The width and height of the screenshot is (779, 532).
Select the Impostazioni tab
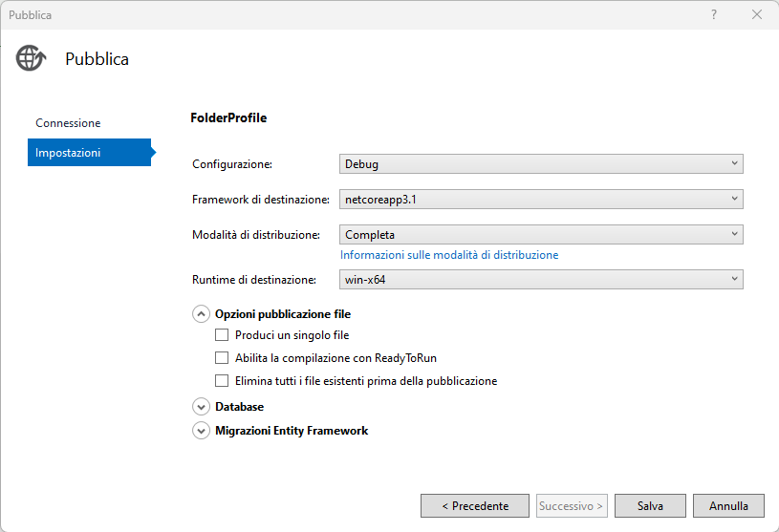tap(68, 153)
